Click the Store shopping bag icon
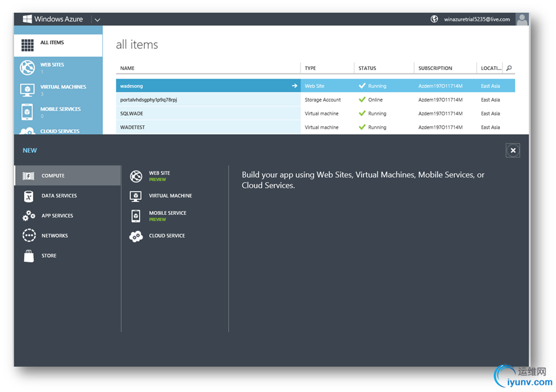The width and height of the screenshot is (556, 392). pos(29,255)
